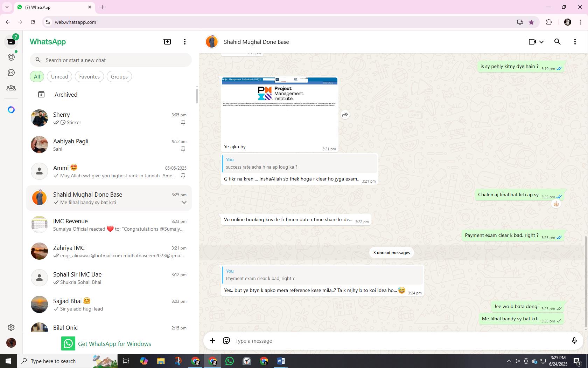588x368 pixels.
Task: Open the tab search dropdown arrow
Action: 7,7
